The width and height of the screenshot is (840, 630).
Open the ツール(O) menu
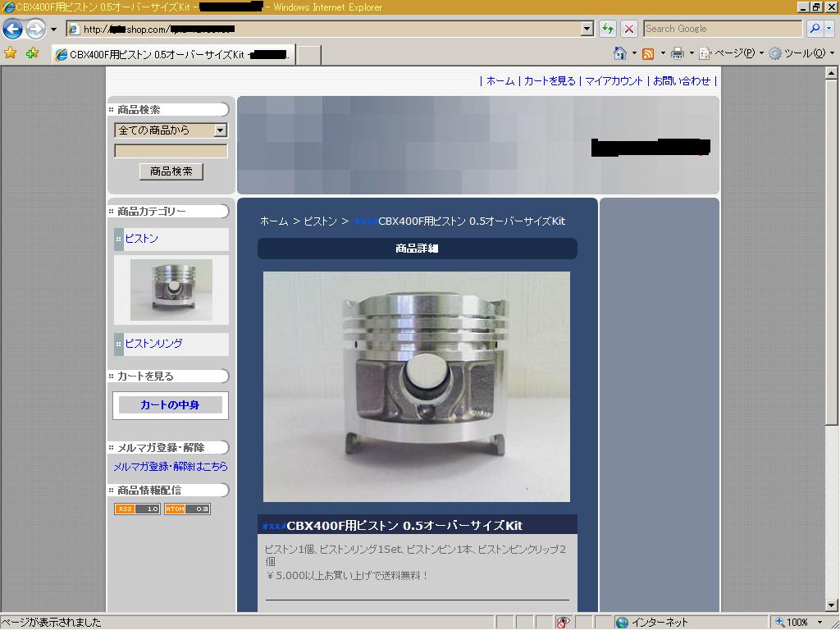(802, 53)
